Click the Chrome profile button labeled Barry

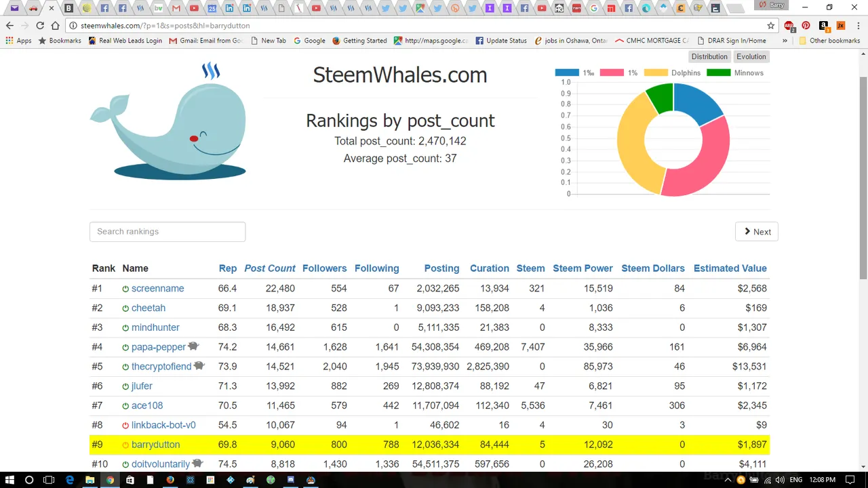(772, 5)
